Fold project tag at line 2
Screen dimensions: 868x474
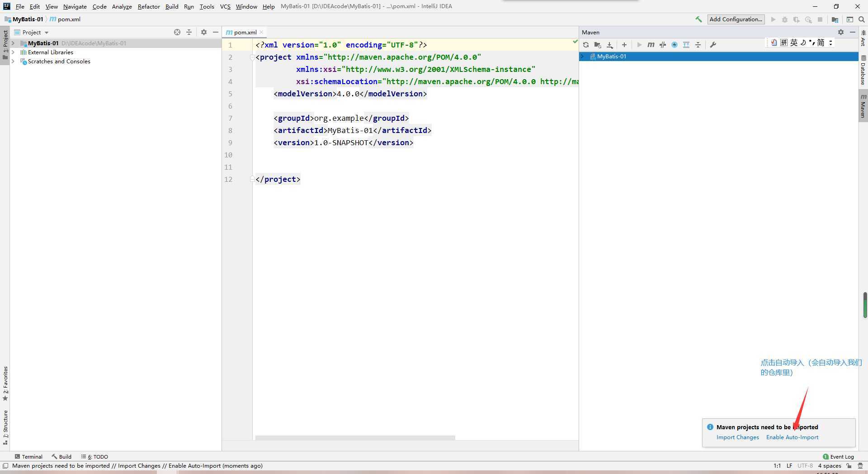(x=252, y=57)
